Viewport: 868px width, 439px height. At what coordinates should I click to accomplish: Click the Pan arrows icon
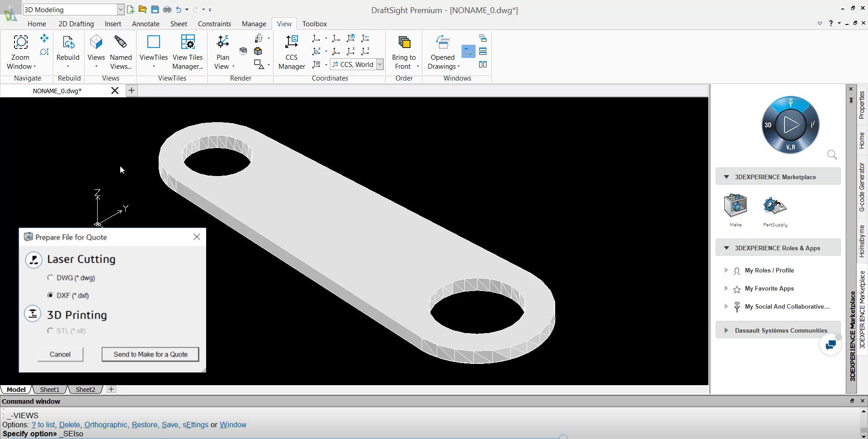[x=44, y=38]
